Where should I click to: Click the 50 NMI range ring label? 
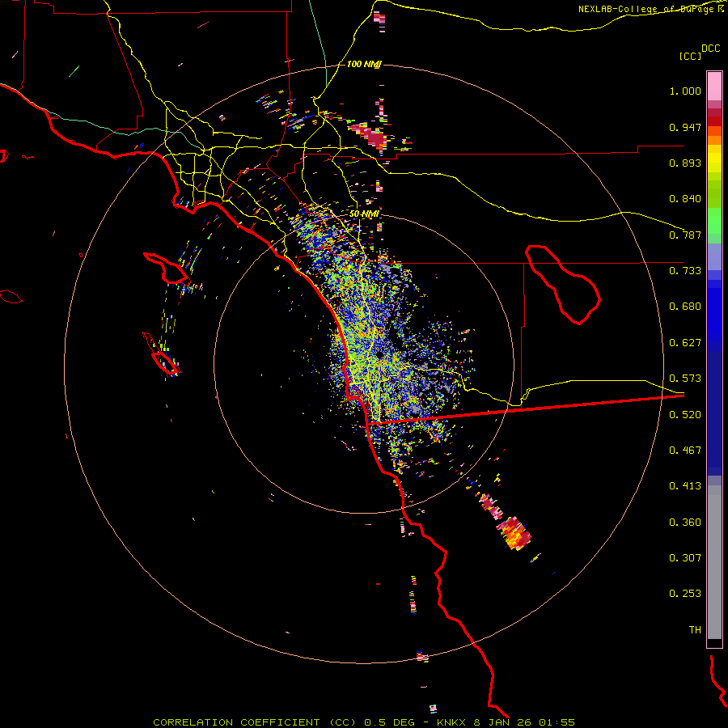pyautogui.click(x=364, y=214)
